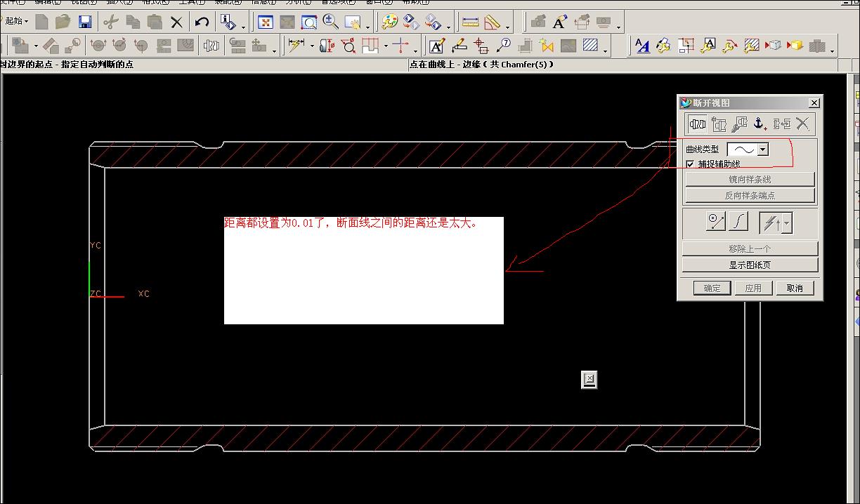Click the crosshatch fill icon

[590, 46]
